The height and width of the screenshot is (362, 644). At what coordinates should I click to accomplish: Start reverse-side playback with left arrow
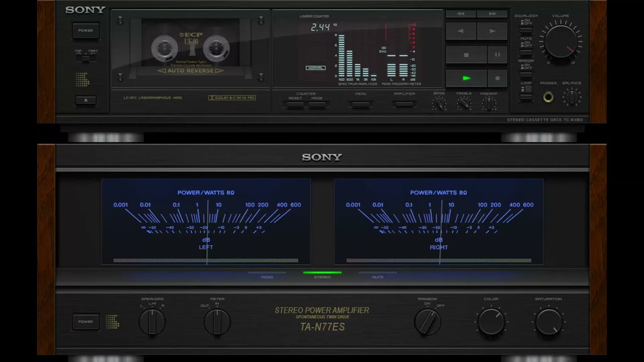pos(460,31)
